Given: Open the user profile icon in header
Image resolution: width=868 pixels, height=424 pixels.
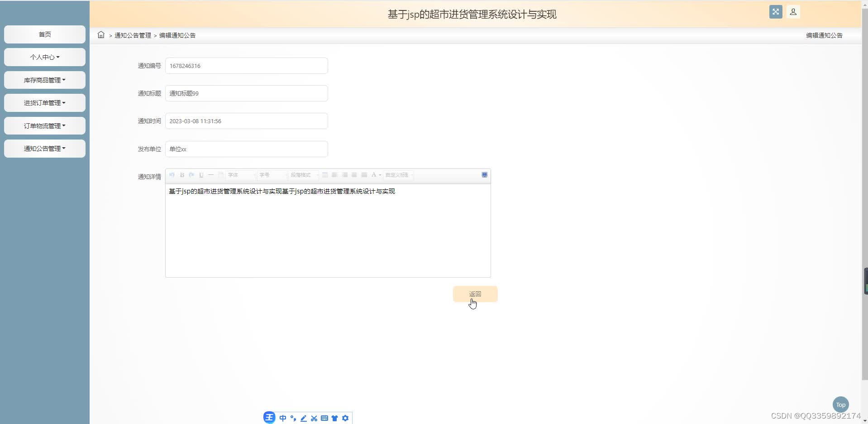Looking at the screenshot, I should (793, 12).
